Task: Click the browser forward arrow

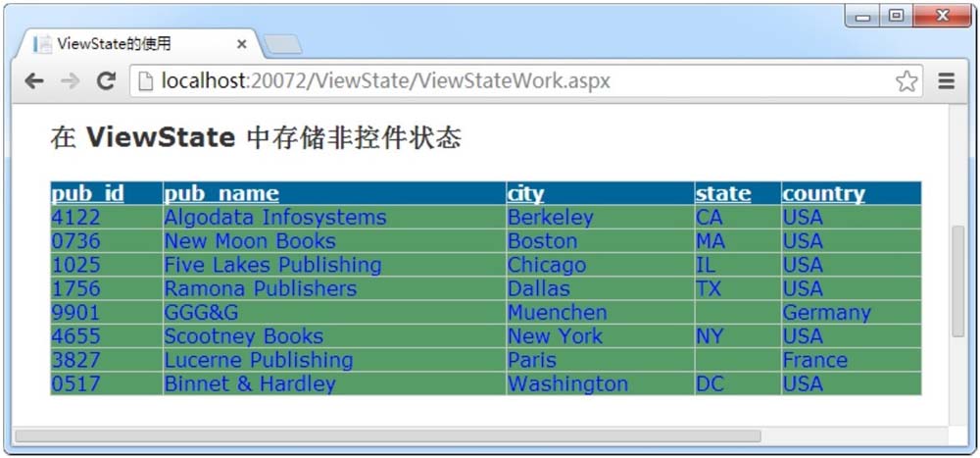Action: click(x=70, y=80)
